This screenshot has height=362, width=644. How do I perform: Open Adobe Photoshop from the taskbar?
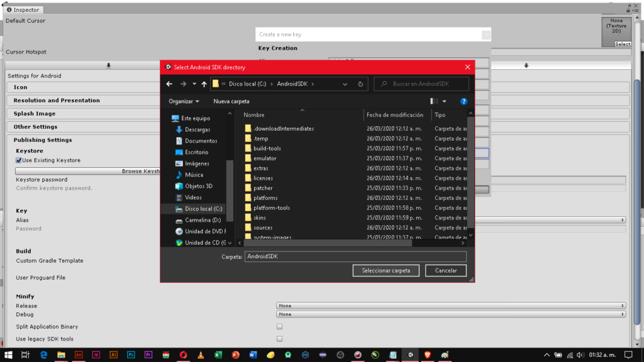coord(131,355)
